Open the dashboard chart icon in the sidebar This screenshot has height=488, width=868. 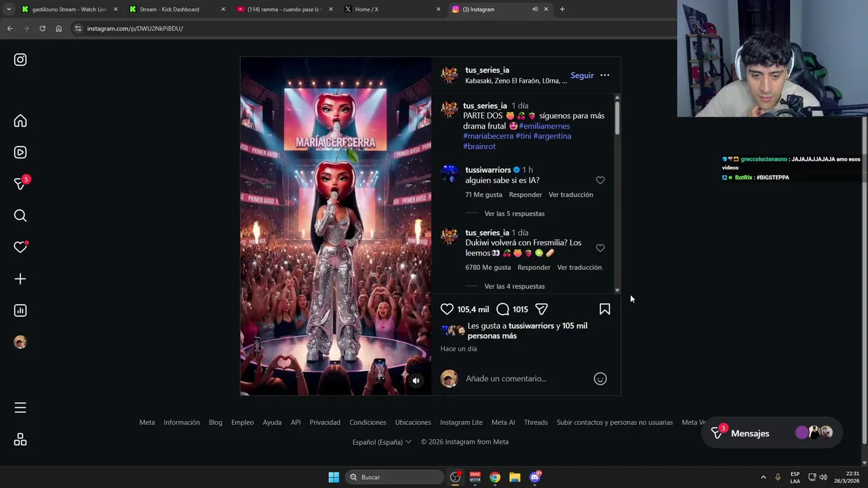(20, 310)
